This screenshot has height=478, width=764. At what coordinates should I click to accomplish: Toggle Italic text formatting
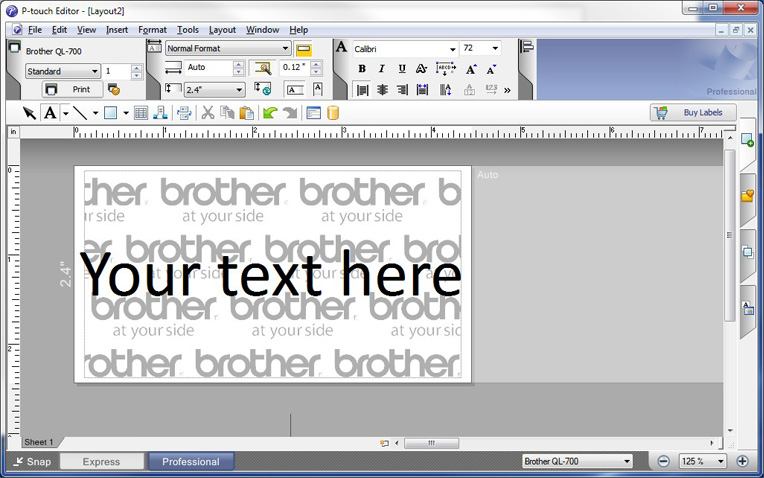pos(382,69)
